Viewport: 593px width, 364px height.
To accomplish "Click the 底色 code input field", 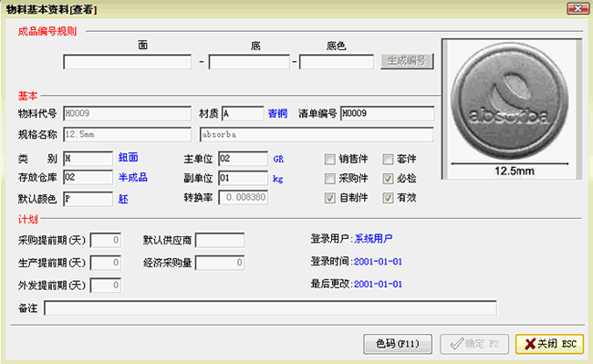I will pos(337,62).
